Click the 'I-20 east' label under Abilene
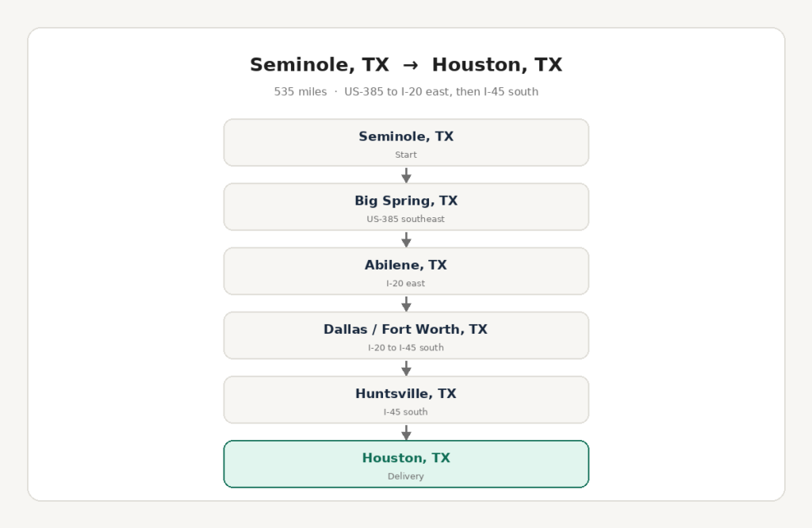The height and width of the screenshot is (528, 812). point(405,283)
